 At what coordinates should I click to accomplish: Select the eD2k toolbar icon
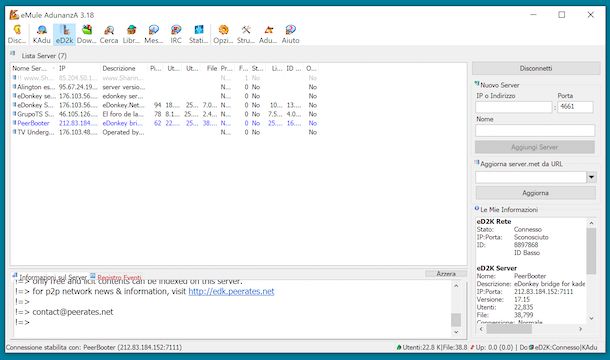pos(64,34)
